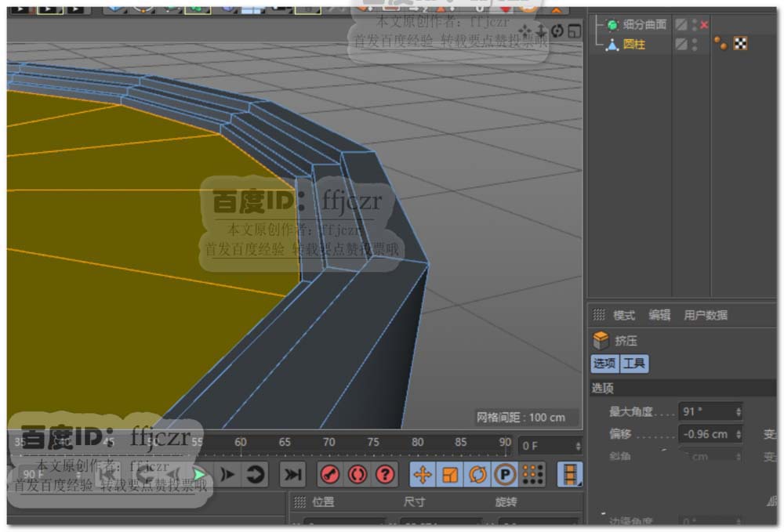Screen dimensions: 784x532
Task: Jump to end of animation button
Action: tap(292, 474)
